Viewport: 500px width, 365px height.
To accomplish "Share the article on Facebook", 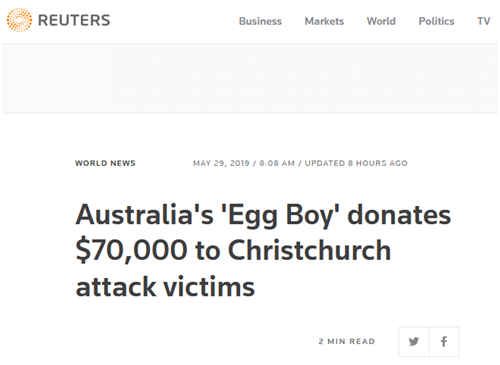I will click(444, 342).
